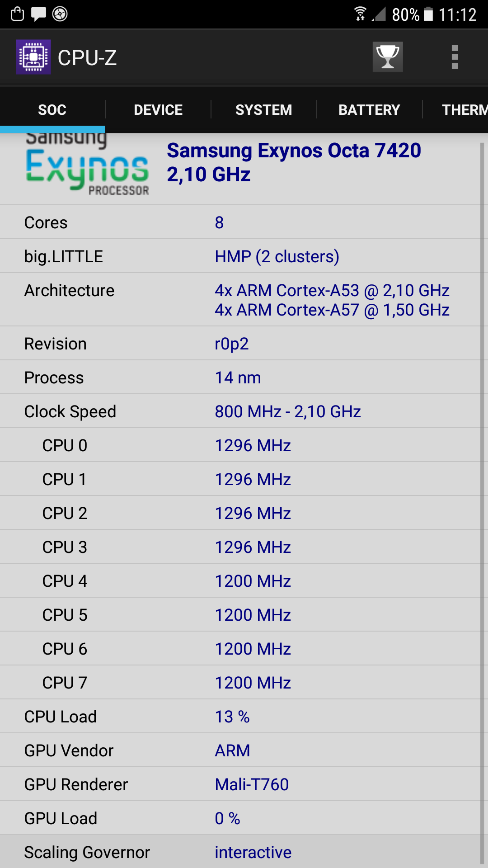Tap the CPU Load row
The width and height of the screenshot is (488, 868).
click(x=239, y=717)
